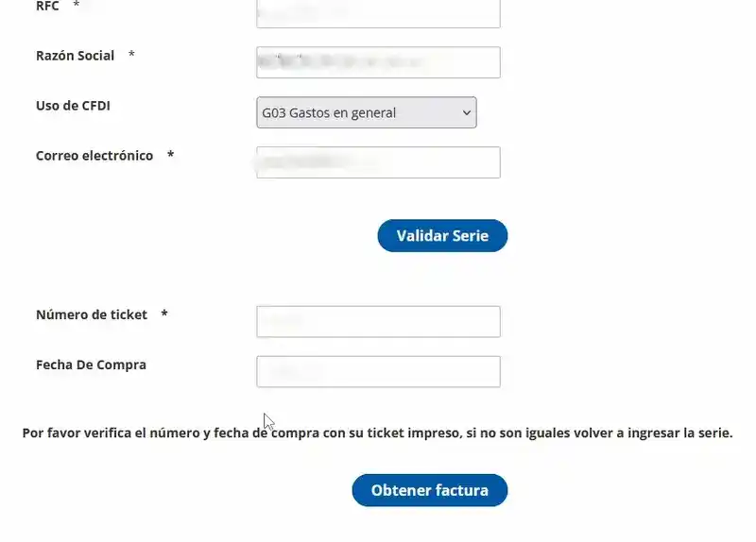Image resolution: width=756 pixels, height=542 pixels.
Task: Click the RFC field label
Action: [x=47, y=6]
